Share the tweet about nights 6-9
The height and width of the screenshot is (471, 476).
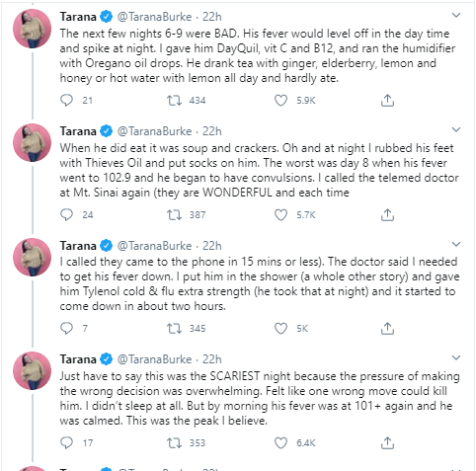[387, 100]
